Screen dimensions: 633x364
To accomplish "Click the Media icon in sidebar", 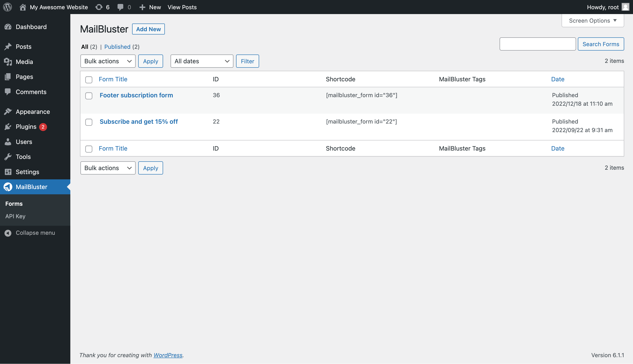I will click(8, 62).
